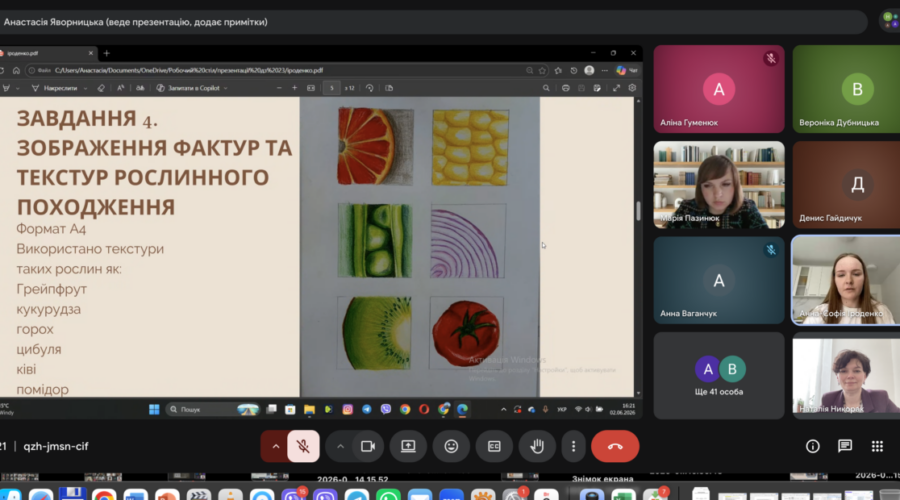Search in PDF with magnifier icon

[546, 88]
